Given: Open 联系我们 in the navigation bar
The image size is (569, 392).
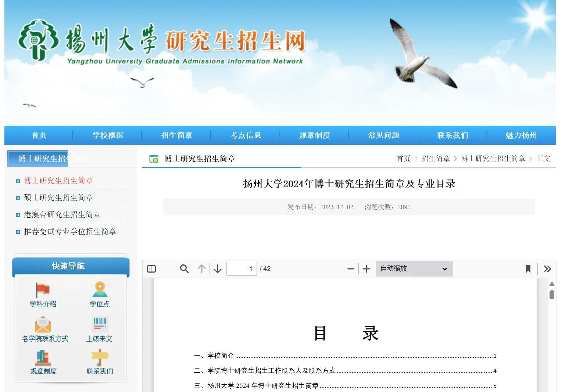Looking at the screenshot, I should [452, 135].
